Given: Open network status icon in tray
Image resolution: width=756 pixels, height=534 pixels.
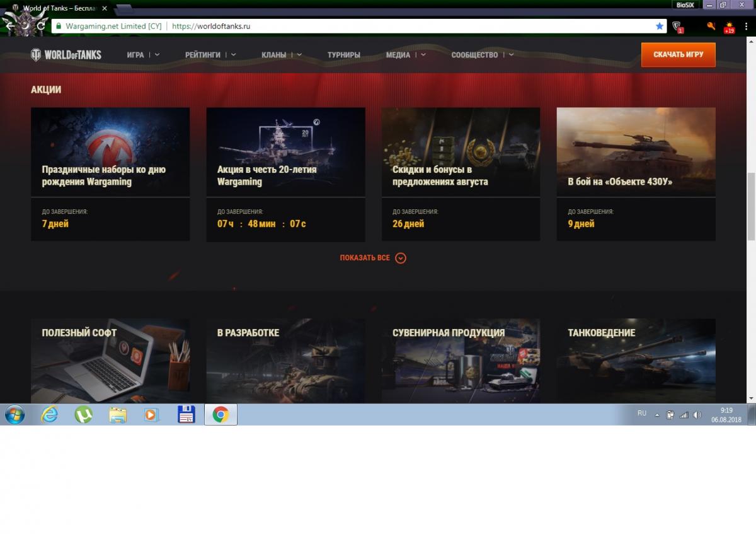Looking at the screenshot, I should click(684, 415).
